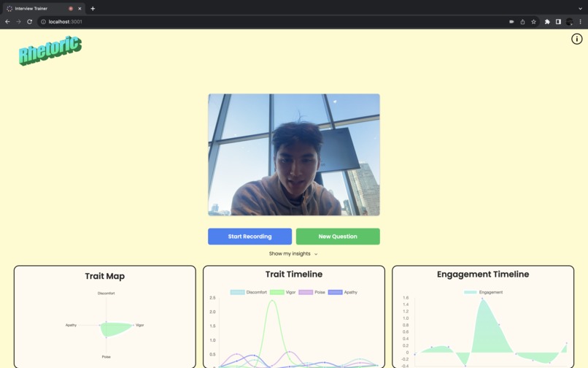Click the browser forward arrow
588x368 pixels.
pos(18,22)
